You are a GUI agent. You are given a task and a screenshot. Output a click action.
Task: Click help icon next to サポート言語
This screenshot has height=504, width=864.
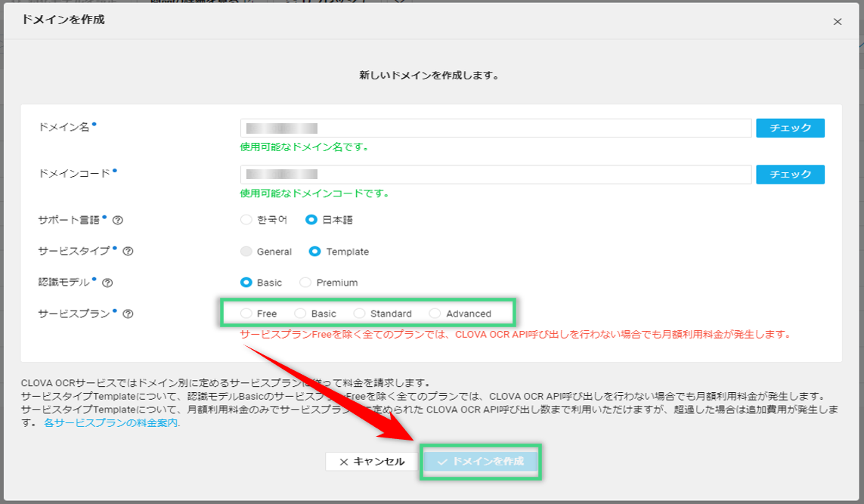tap(118, 221)
